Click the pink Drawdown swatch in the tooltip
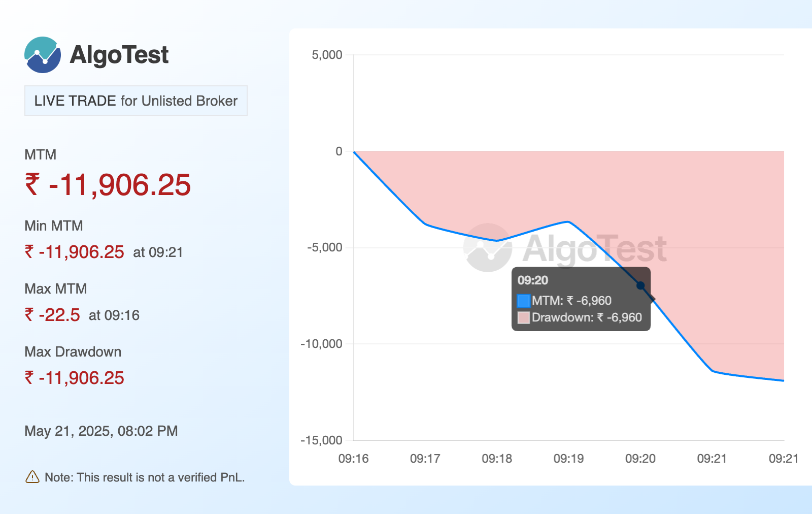The width and height of the screenshot is (812, 514). coord(523,318)
